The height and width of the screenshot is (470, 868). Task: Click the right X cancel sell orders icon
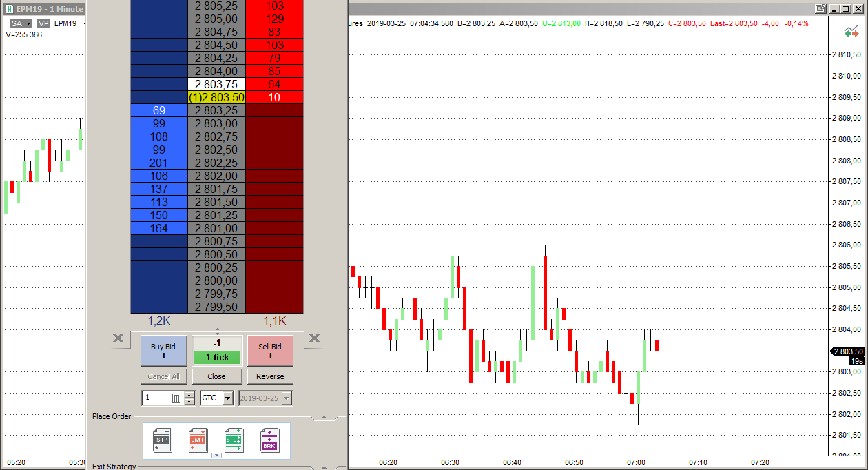click(314, 338)
